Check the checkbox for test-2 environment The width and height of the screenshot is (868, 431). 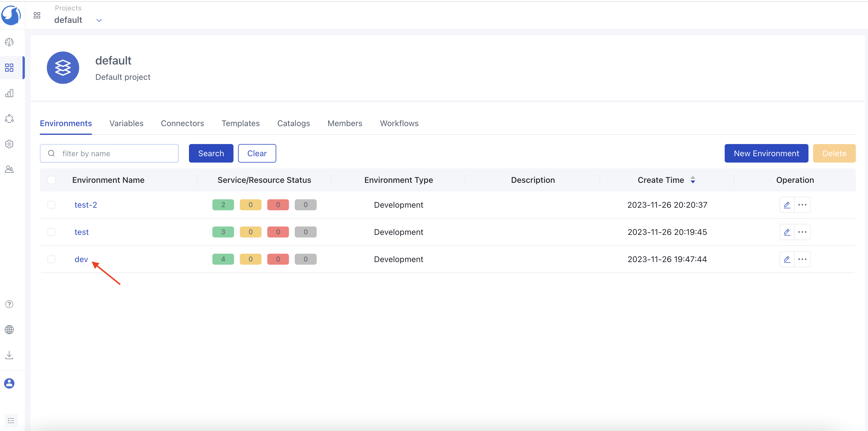click(x=51, y=205)
